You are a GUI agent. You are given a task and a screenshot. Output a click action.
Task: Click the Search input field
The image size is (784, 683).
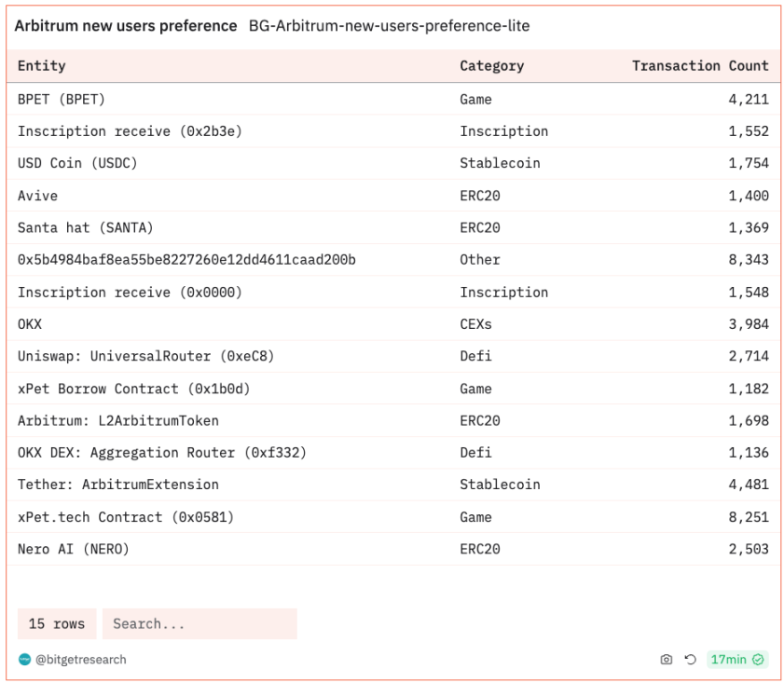(199, 624)
